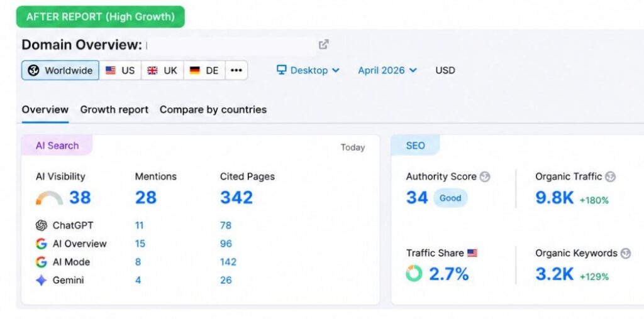Open AI Overview mentions count 15
Screen dimensions: 644x319
coord(140,244)
